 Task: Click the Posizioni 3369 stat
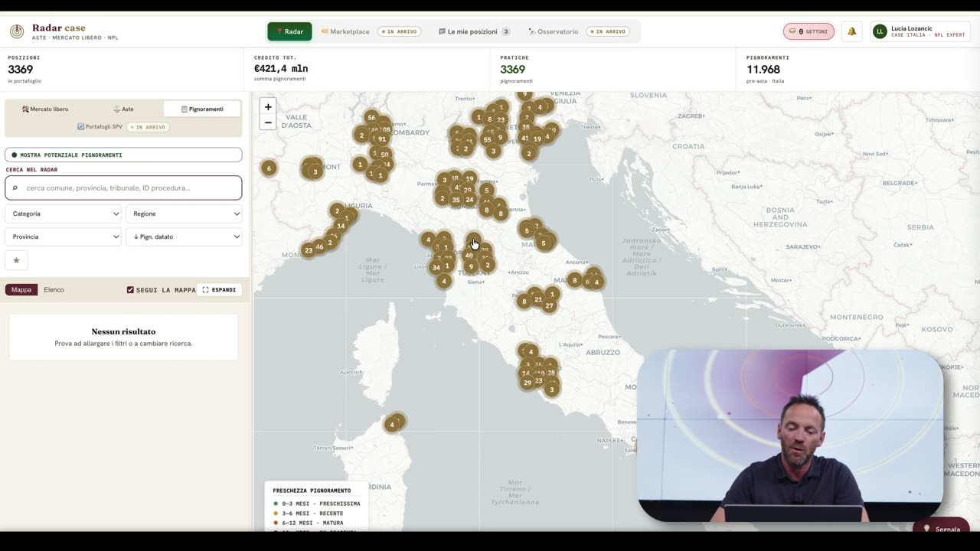[123, 69]
